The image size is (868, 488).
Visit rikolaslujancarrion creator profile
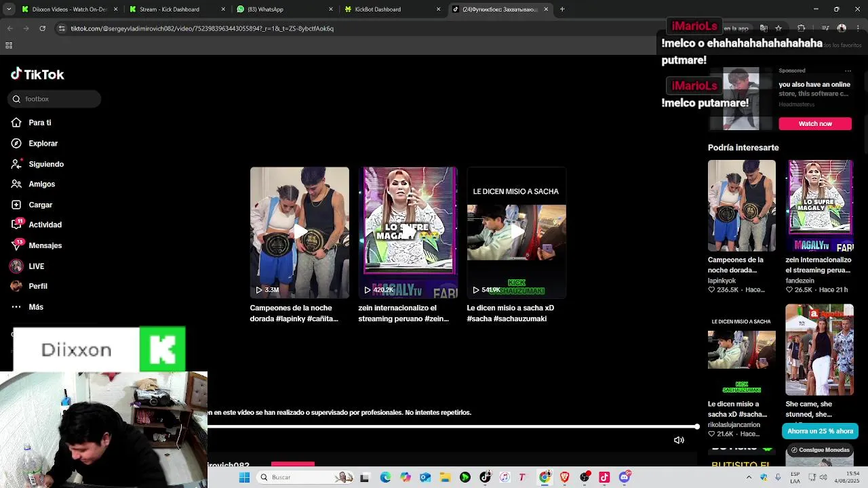(x=734, y=425)
